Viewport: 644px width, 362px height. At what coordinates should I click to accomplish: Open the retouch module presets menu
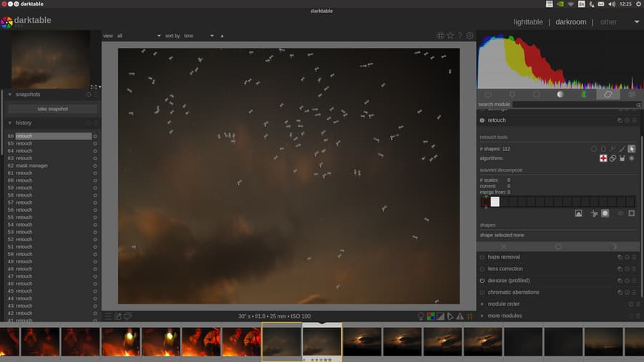(635, 120)
